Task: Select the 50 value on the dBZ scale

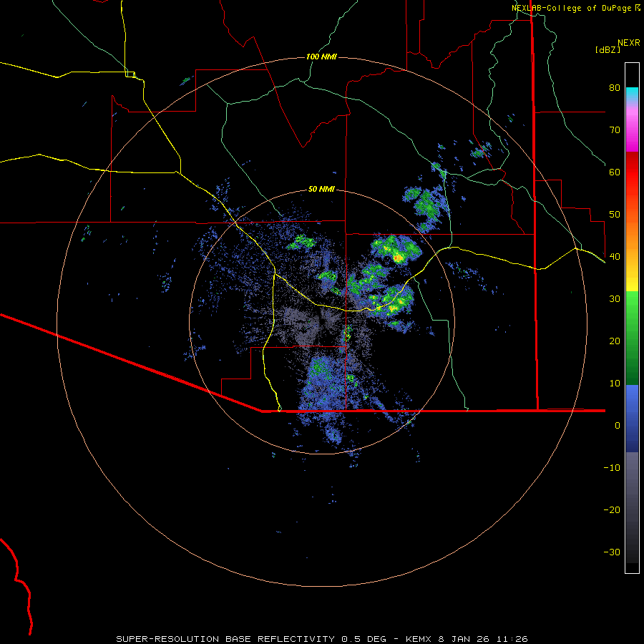Action: (x=615, y=215)
